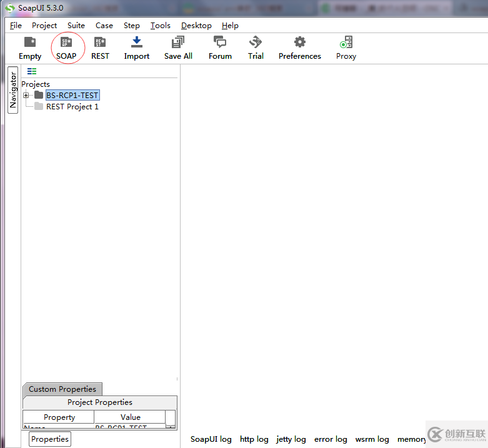Open the Help menu
Image resolution: width=488 pixels, height=448 pixels.
point(230,25)
